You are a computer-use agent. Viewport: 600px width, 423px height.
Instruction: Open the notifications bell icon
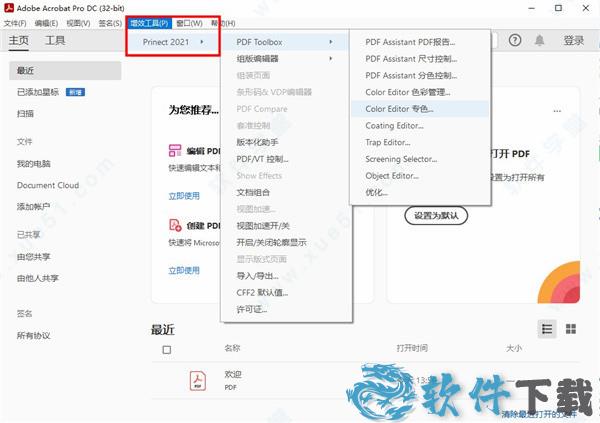pos(540,41)
